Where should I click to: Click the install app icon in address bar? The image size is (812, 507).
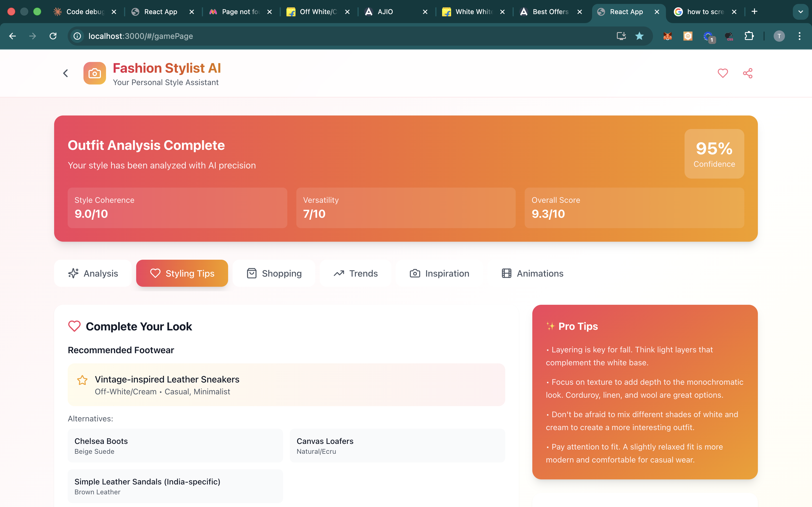click(621, 36)
